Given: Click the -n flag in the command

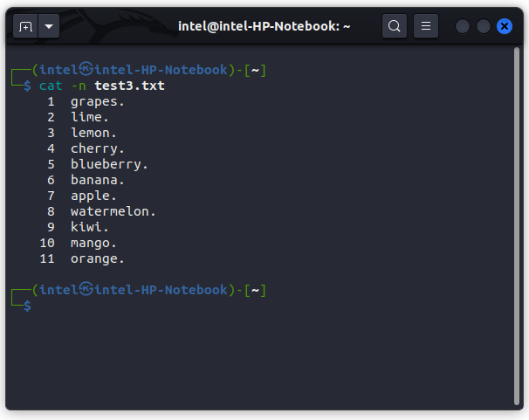Looking at the screenshot, I should pyautogui.click(x=79, y=86).
